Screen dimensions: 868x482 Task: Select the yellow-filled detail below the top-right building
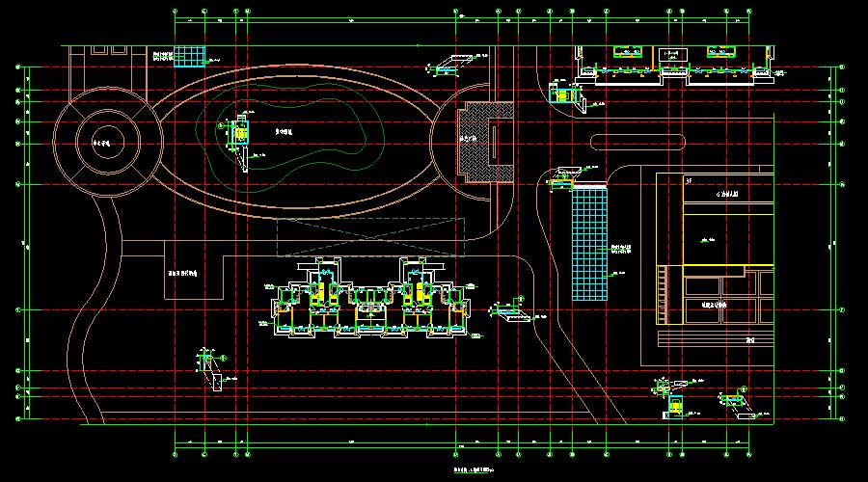coord(564,96)
